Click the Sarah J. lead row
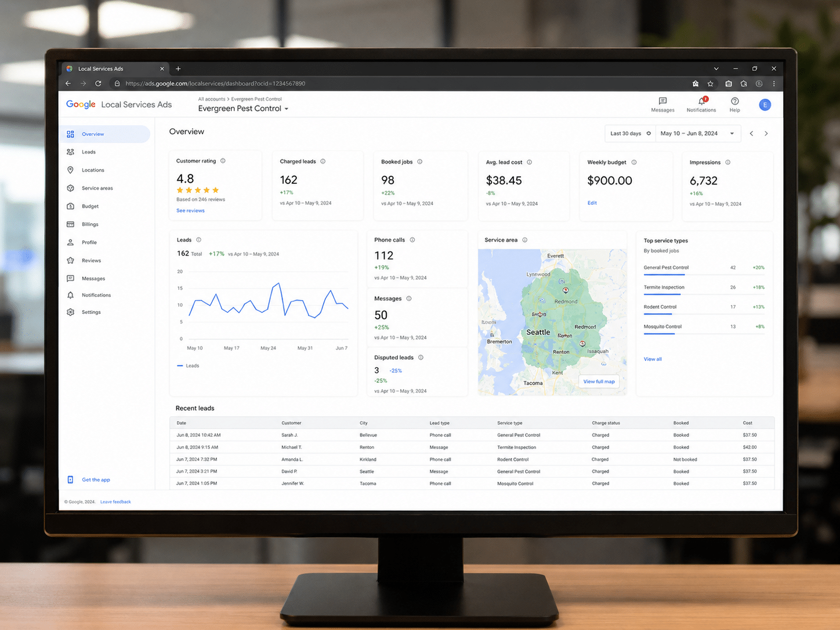 (472, 435)
